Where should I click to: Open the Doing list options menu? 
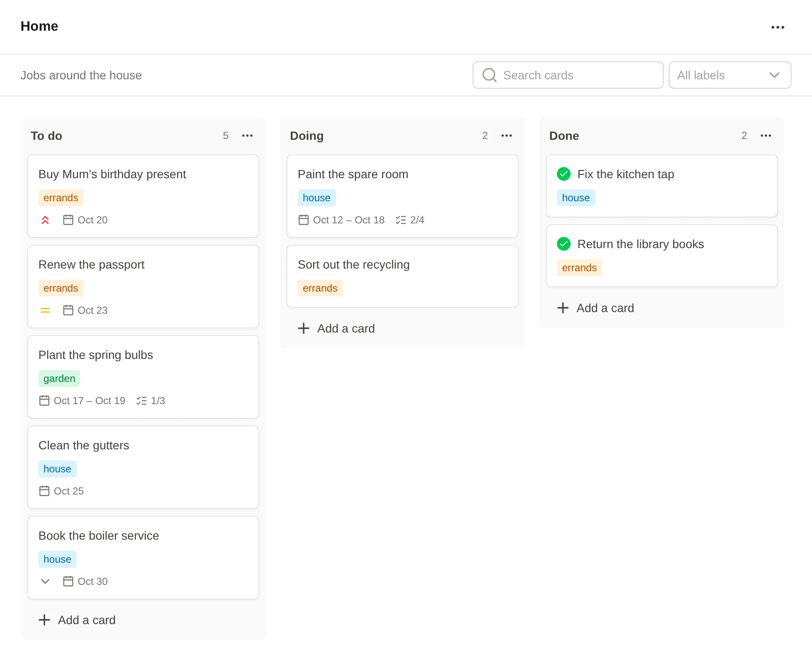click(507, 136)
